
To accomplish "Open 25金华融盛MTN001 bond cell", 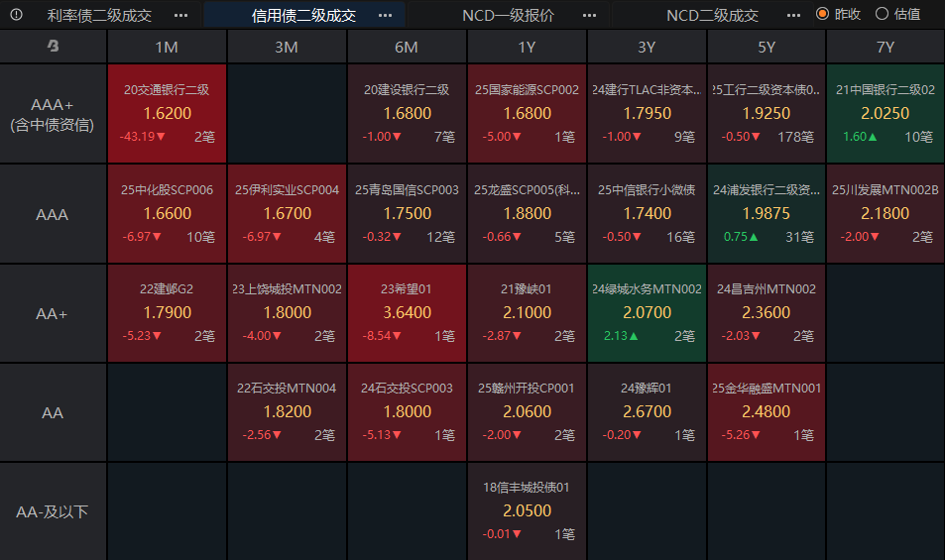I will (x=766, y=412).
